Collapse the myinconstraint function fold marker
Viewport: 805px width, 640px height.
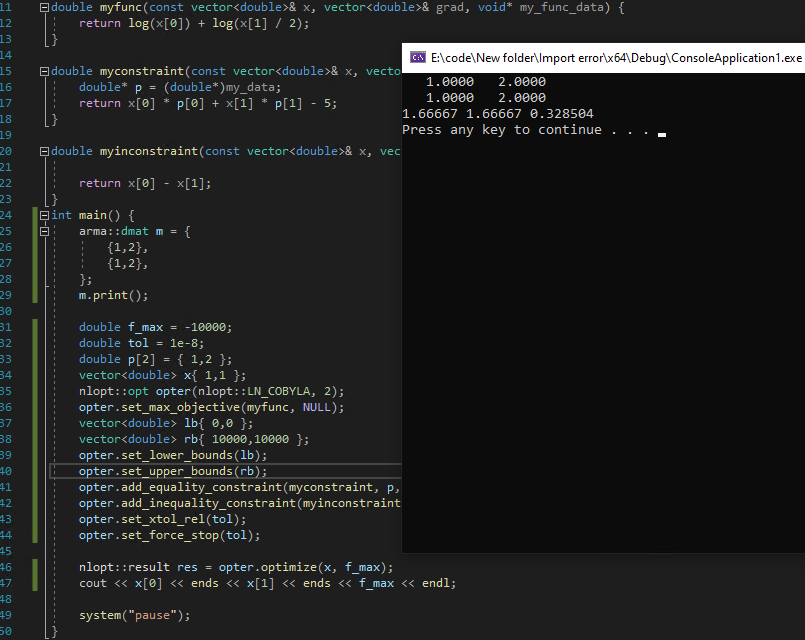(45, 151)
